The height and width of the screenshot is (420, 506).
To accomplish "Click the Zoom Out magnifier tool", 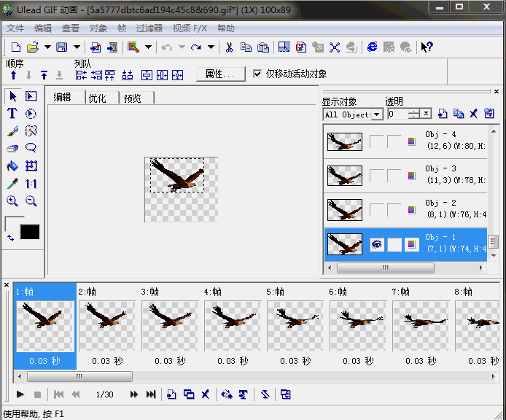I will pos(31,201).
